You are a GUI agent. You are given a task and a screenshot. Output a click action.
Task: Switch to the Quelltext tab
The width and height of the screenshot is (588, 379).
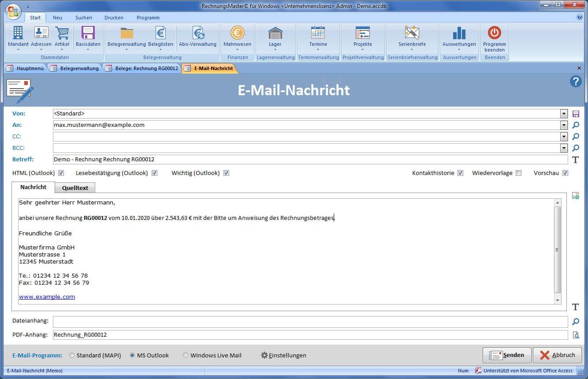(75, 188)
